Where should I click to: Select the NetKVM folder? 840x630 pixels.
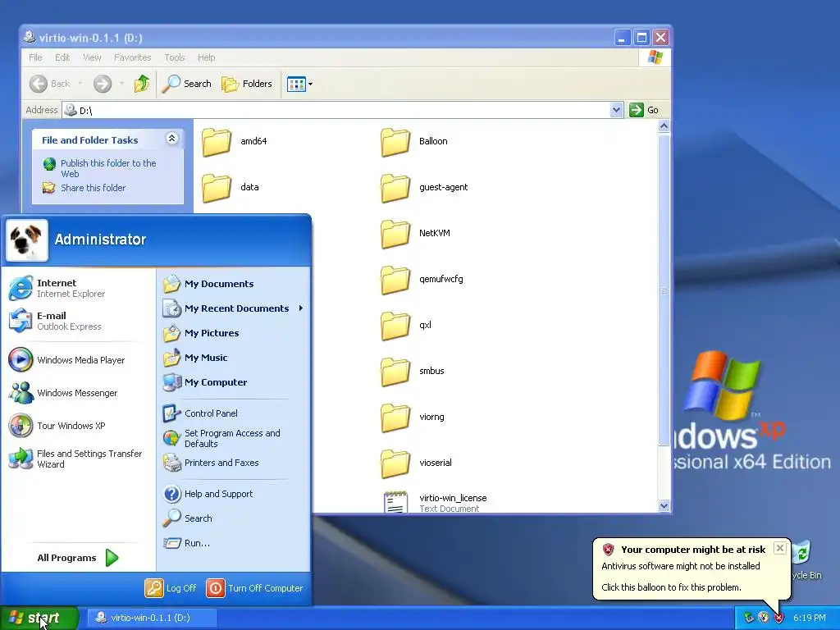(416, 234)
